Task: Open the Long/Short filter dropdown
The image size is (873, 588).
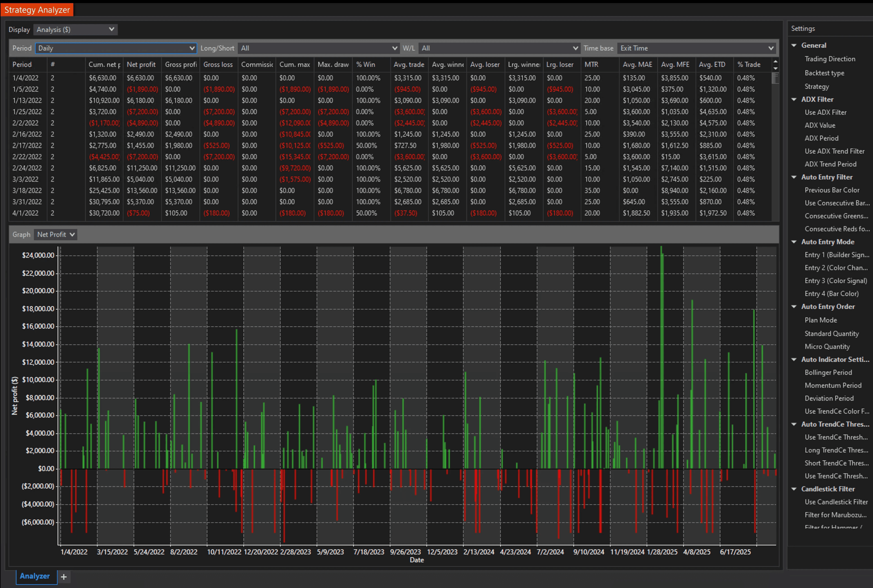Action: (319, 48)
